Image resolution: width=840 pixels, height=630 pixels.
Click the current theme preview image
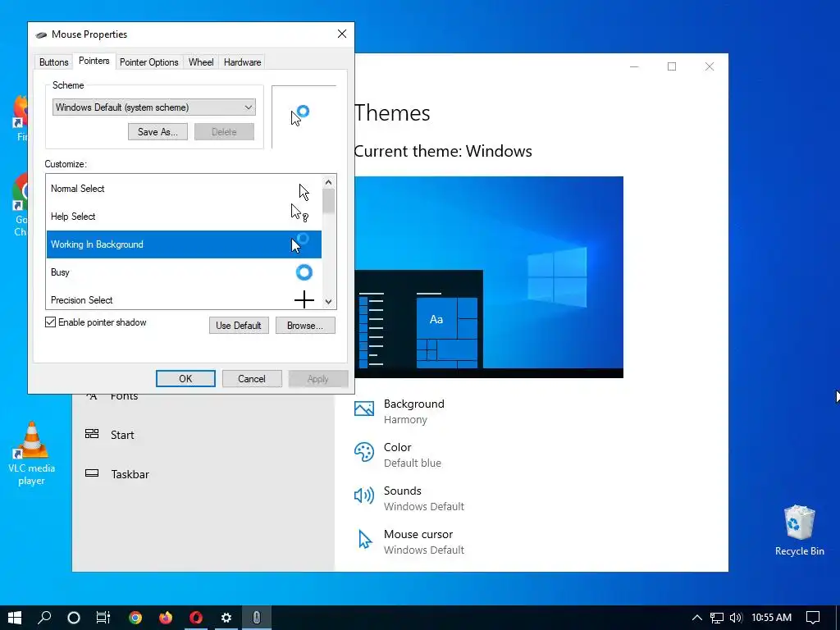[x=489, y=277]
